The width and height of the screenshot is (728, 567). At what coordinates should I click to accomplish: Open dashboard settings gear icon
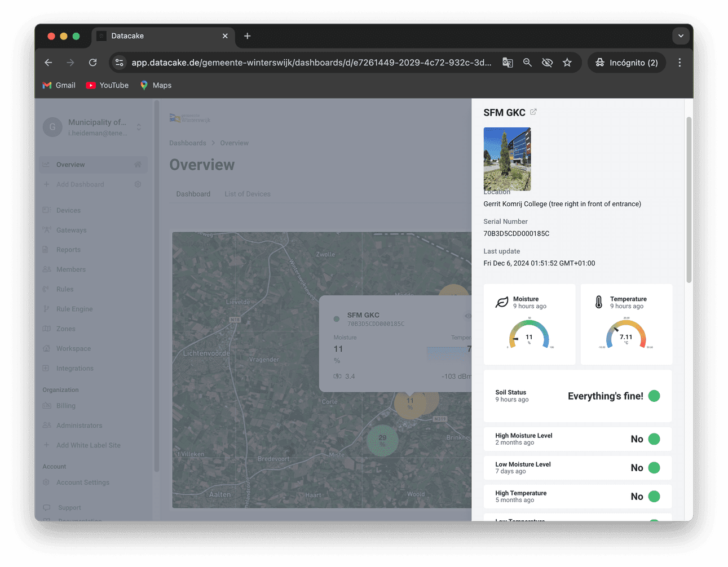click(138, 184)
